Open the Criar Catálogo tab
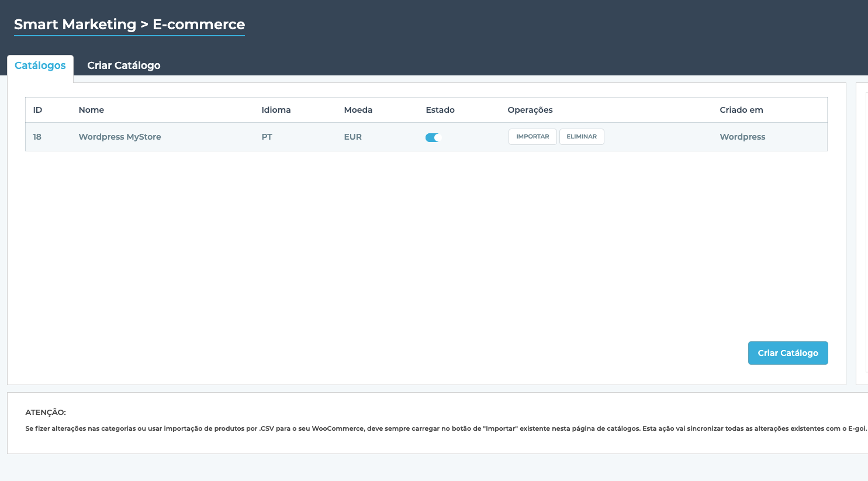868x481 pixels. pyautogui.click(x=124, y=65)
